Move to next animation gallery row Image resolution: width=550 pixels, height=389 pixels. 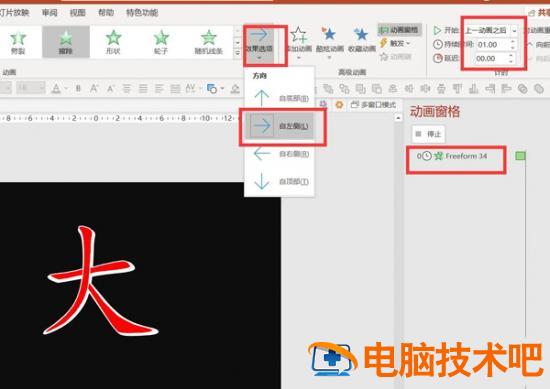click(237, 42)
